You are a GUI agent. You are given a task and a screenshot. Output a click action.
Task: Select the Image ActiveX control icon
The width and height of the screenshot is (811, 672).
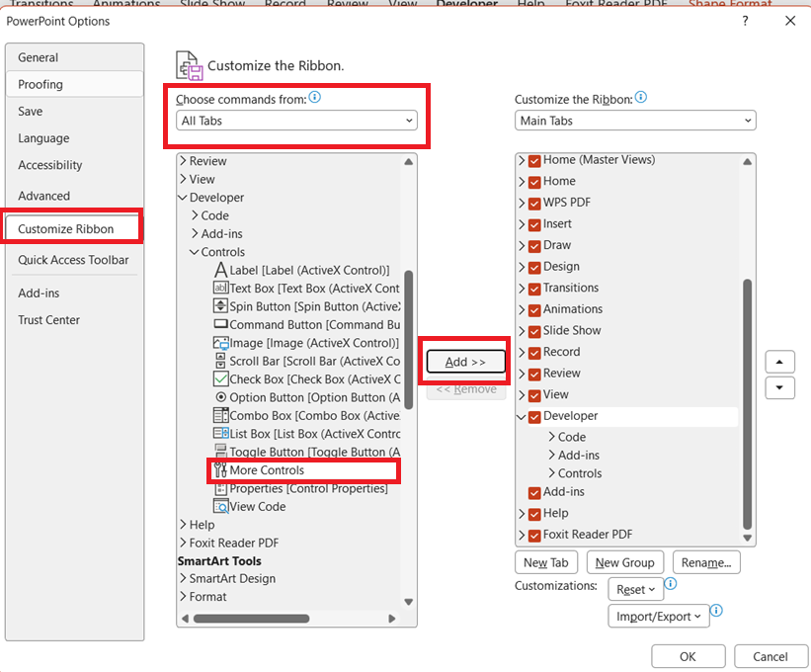click(221, 343)
